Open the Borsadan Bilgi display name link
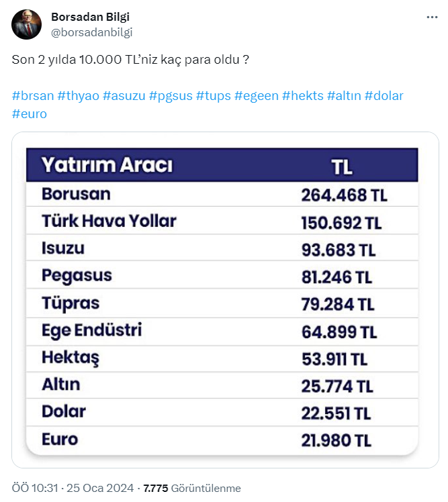The image size is (448, 502). (x=90, y=17)
